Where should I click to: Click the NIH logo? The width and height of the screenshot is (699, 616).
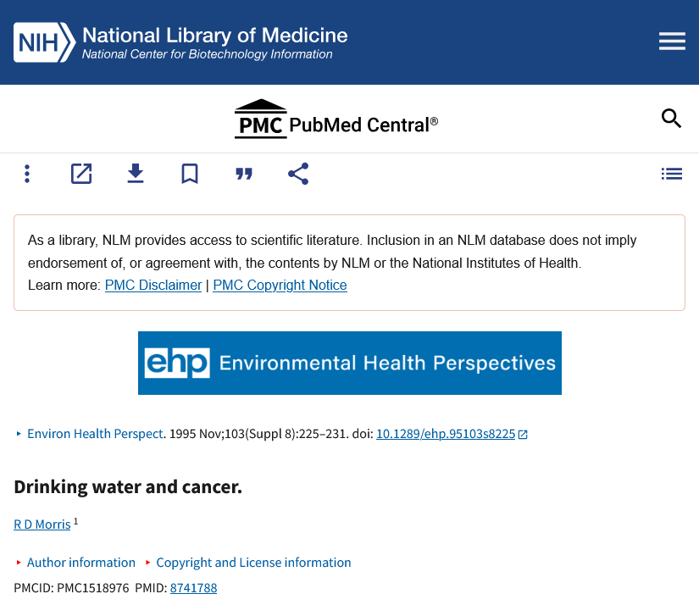point(45,42)
